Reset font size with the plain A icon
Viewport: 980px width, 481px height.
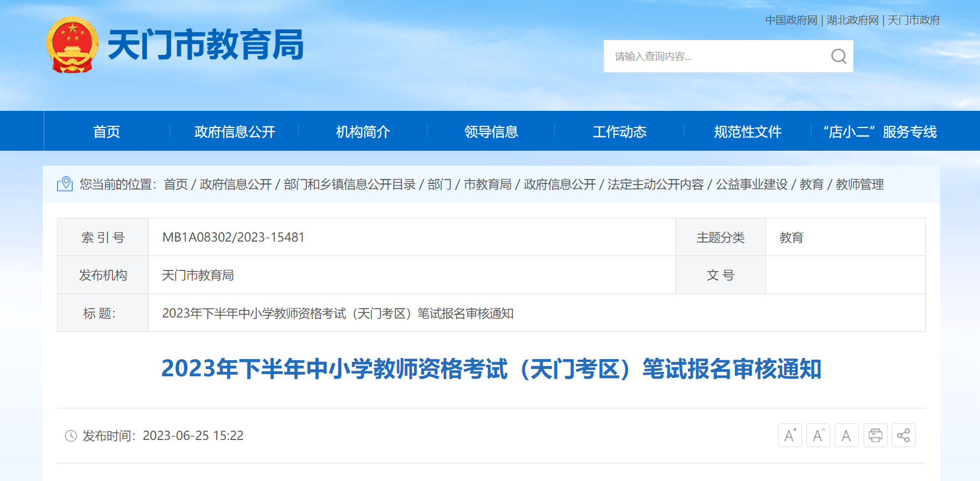[846, 435]
